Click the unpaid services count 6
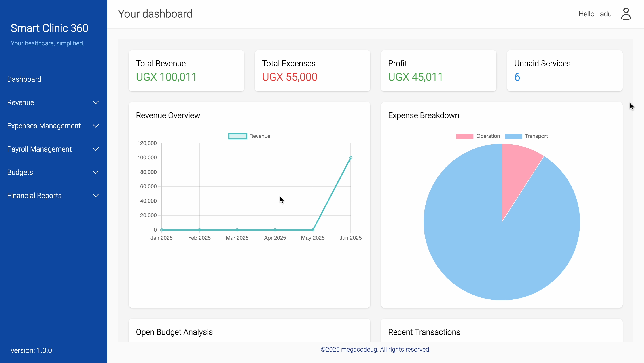The image size is (644, 363). [x=517, y=77]
